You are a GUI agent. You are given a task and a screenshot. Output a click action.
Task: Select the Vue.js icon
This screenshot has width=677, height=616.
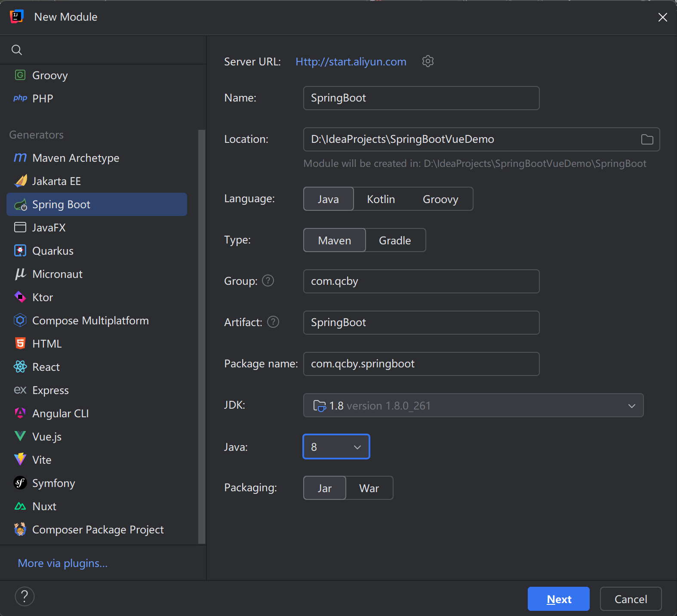[x=20, y=437]
